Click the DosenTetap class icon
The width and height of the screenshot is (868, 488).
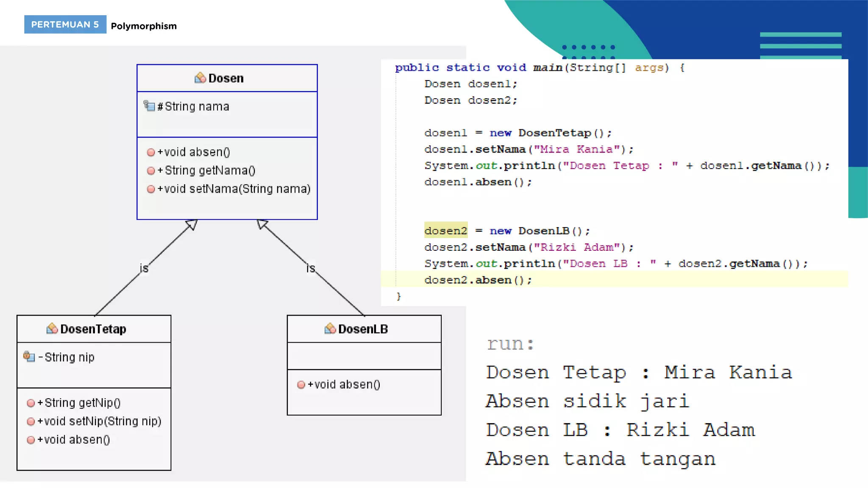(52, 329)
